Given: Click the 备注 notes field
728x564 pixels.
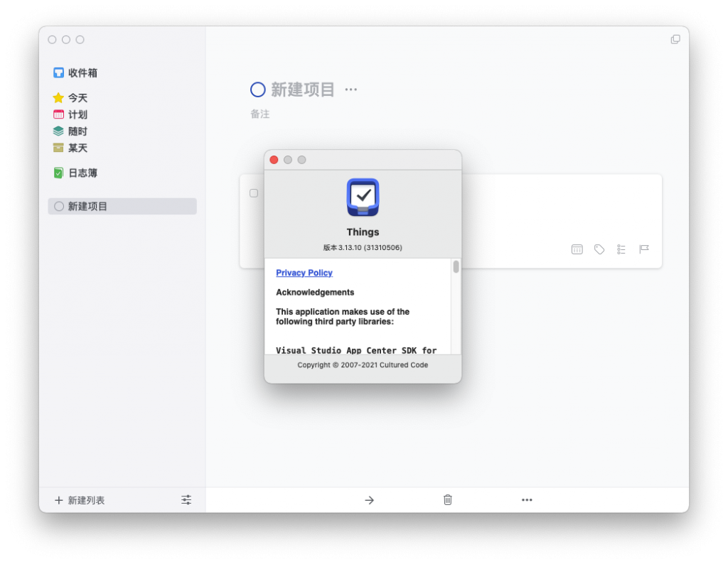Looking at the screenshot, I should pos(260,114).
